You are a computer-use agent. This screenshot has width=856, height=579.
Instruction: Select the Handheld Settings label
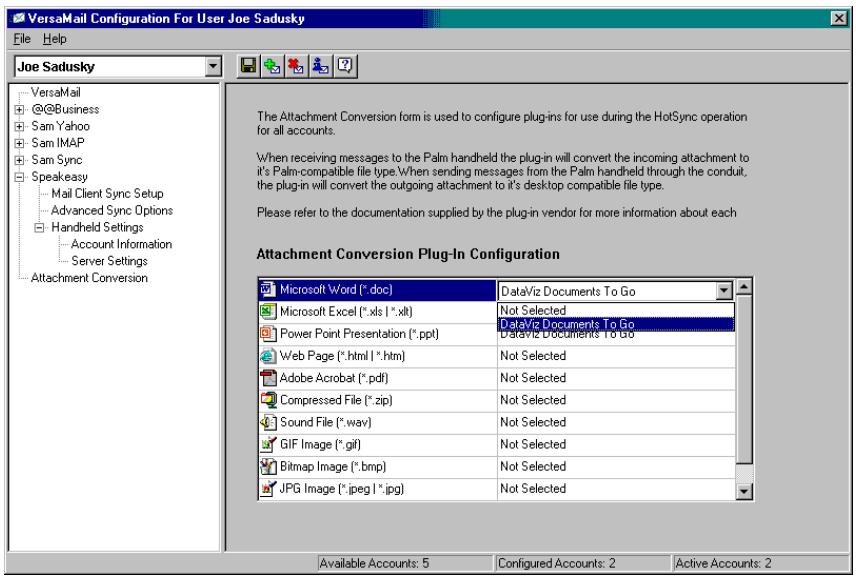97,227
